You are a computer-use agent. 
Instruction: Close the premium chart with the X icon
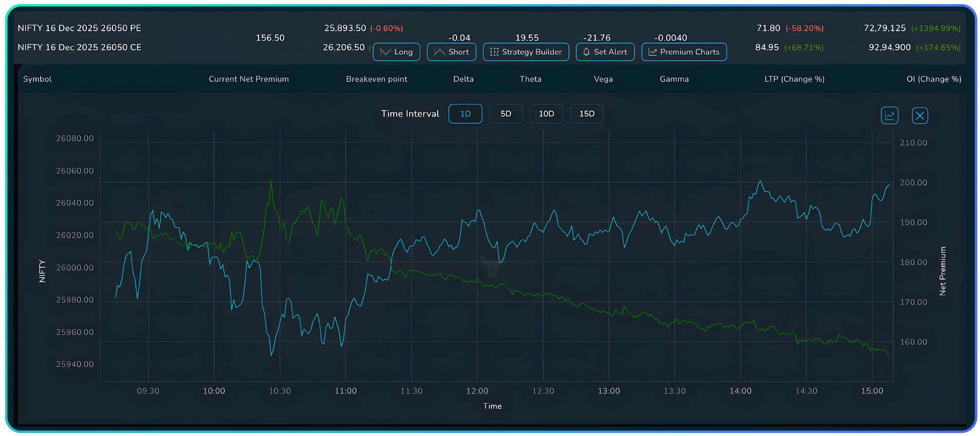[x=920, y=115]
